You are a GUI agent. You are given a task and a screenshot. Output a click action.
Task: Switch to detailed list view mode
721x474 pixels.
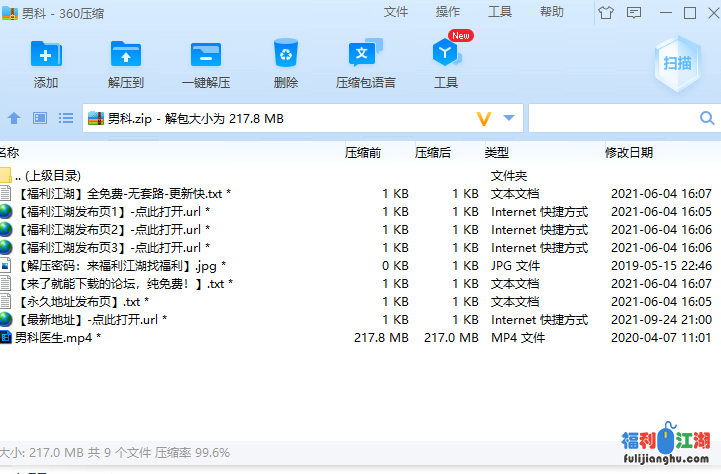pos(66,118)
